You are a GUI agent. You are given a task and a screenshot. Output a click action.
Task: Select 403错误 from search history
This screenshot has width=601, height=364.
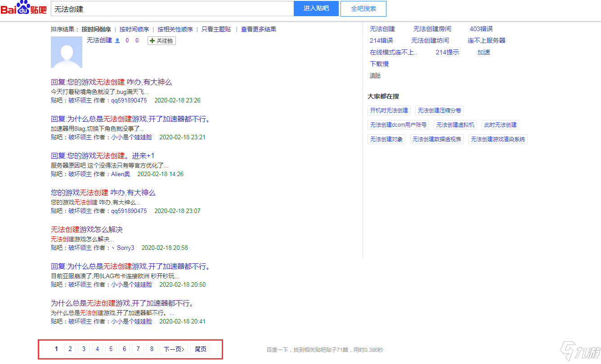click(x=481, y=29)
